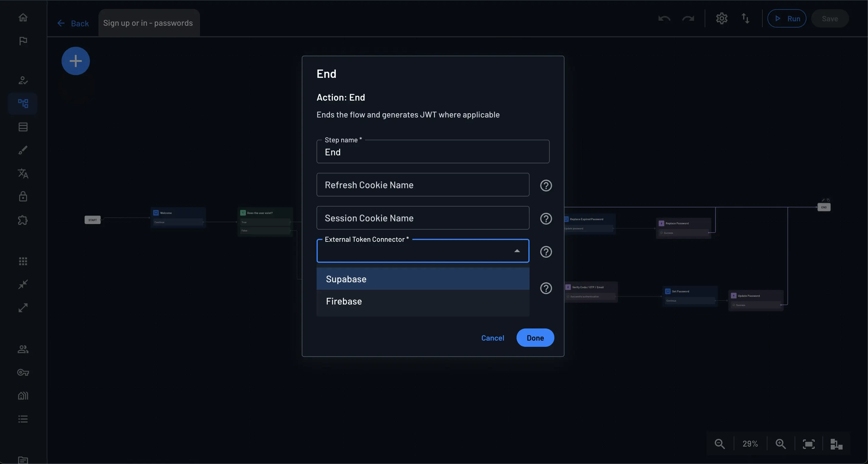Fit the flow to the screen
Screen dimensions: 868x464
(x=809, y=444)
